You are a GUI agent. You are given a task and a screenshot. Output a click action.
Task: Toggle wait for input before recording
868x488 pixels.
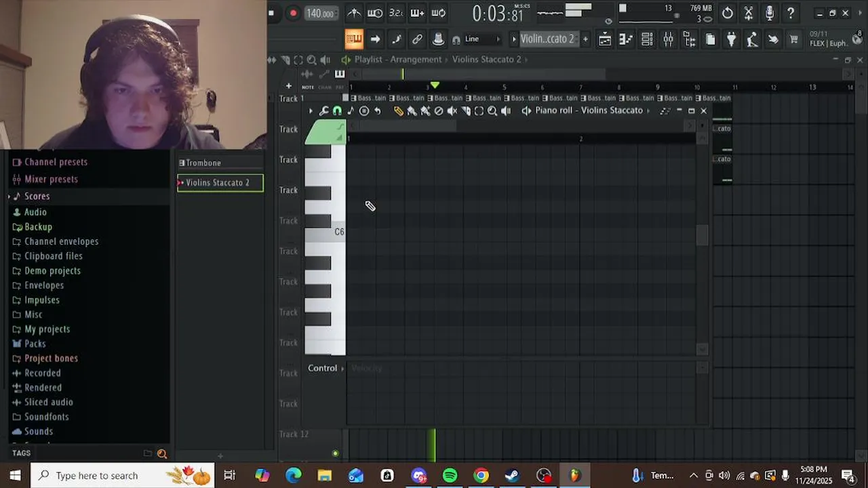(375, 13)
